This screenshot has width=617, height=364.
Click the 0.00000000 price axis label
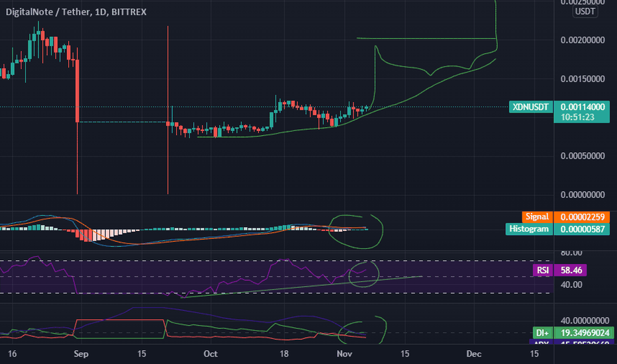coord(583,195)
